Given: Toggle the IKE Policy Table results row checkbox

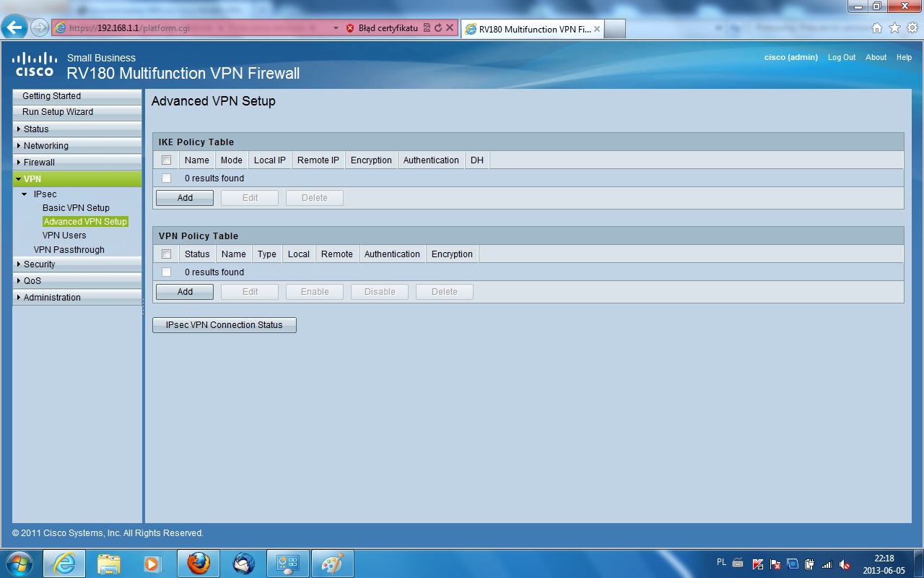Looking at the screenshot, I should pyautogui.click(x=167, y=178).
